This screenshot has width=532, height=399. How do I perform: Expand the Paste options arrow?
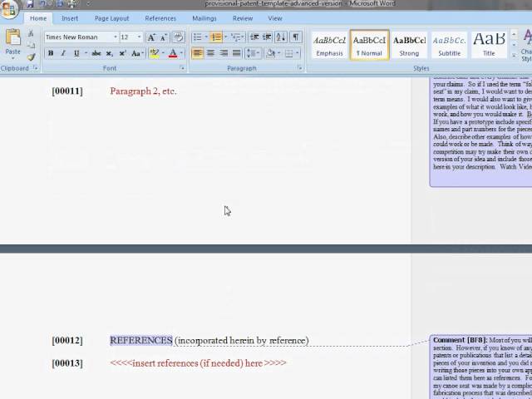point(13,58)
